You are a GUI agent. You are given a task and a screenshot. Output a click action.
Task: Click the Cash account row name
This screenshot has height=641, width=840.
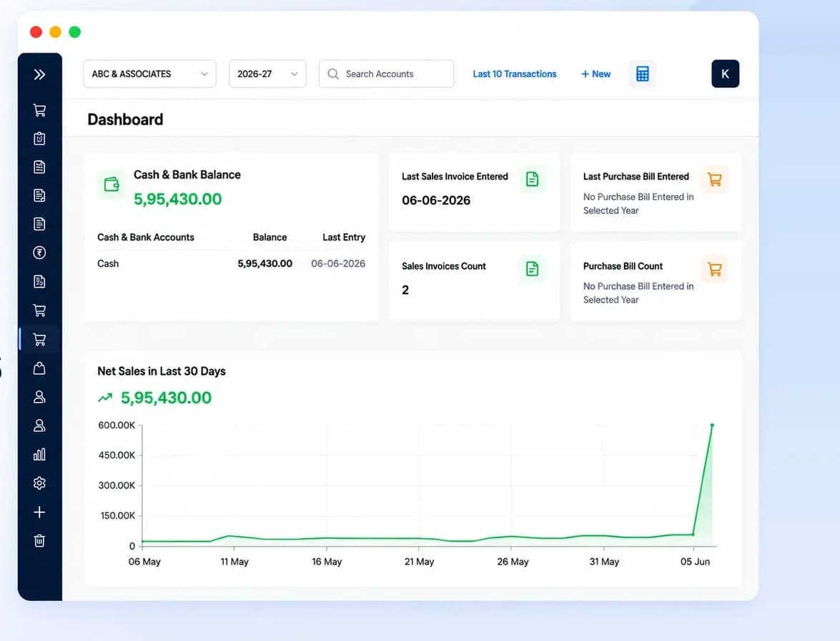point(108,264)
